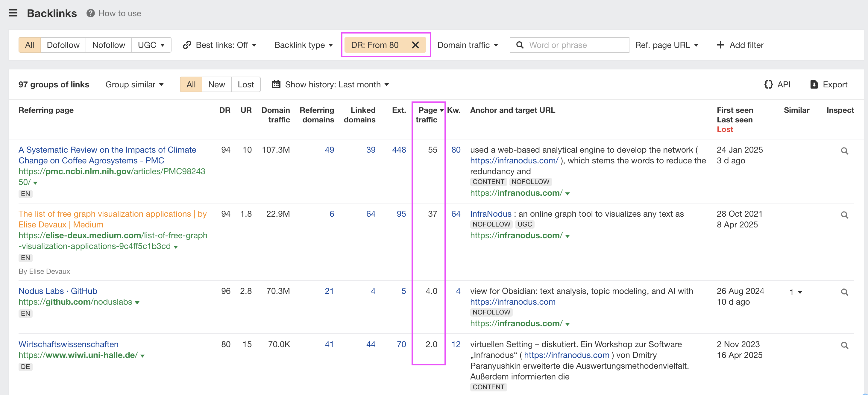
Task: Sort by Referring domains column header
Action: 317,115
